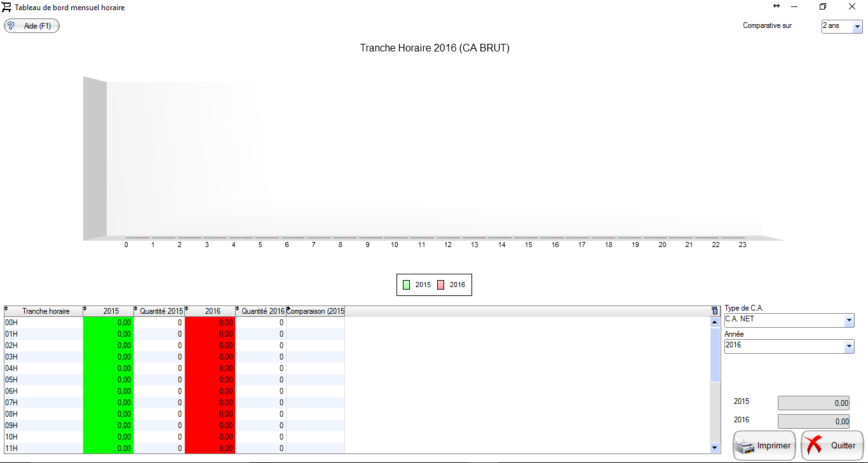Click the scroll up arrow of table
Image resolution: width=868 pixels, height=463 pixels.
click(x=715, y=322)
